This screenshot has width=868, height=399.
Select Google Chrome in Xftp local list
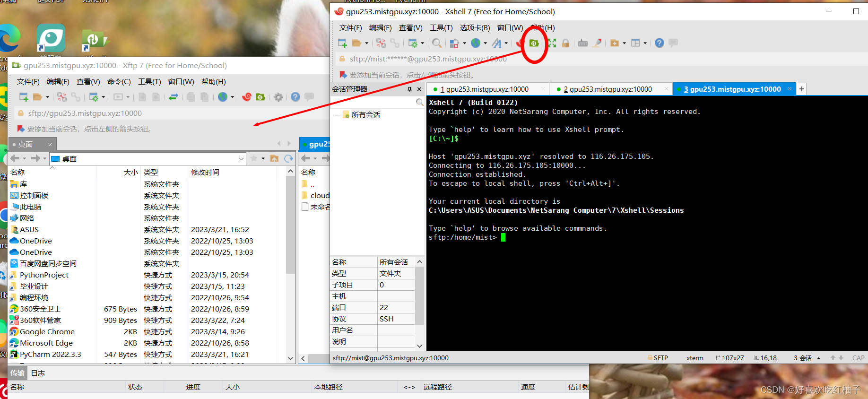click(x=47, y=331)
